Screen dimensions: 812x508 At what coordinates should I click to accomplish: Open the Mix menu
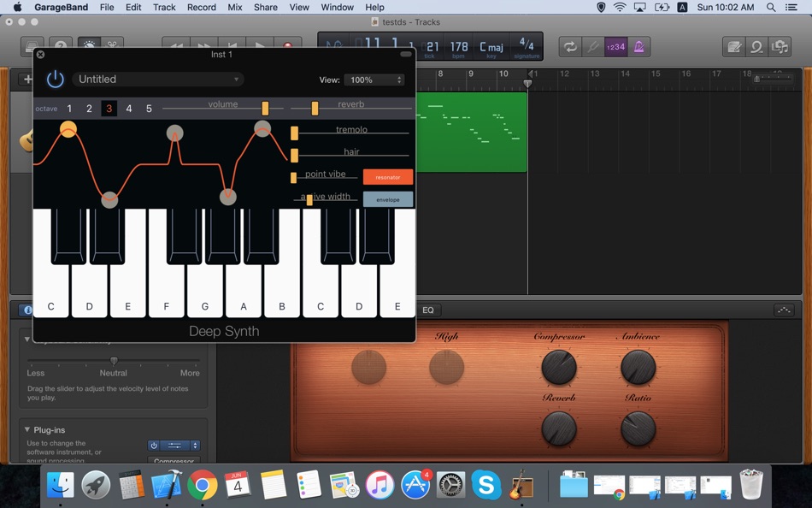(x=234, y=7)
